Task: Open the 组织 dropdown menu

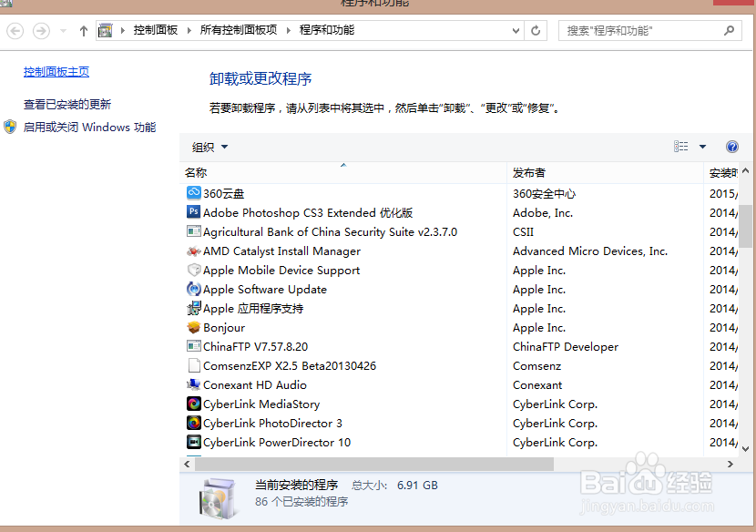Action: click(209, 147)
